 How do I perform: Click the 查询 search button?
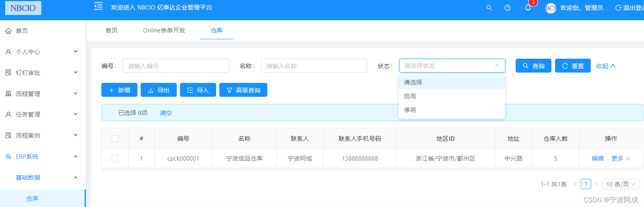pyautogui.click(x=534, y=66)
